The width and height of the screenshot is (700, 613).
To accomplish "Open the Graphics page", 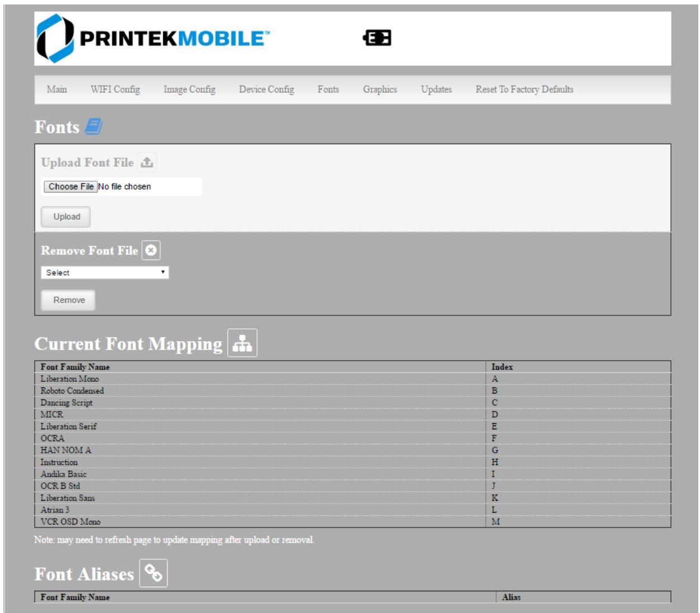I will (380, 89).
